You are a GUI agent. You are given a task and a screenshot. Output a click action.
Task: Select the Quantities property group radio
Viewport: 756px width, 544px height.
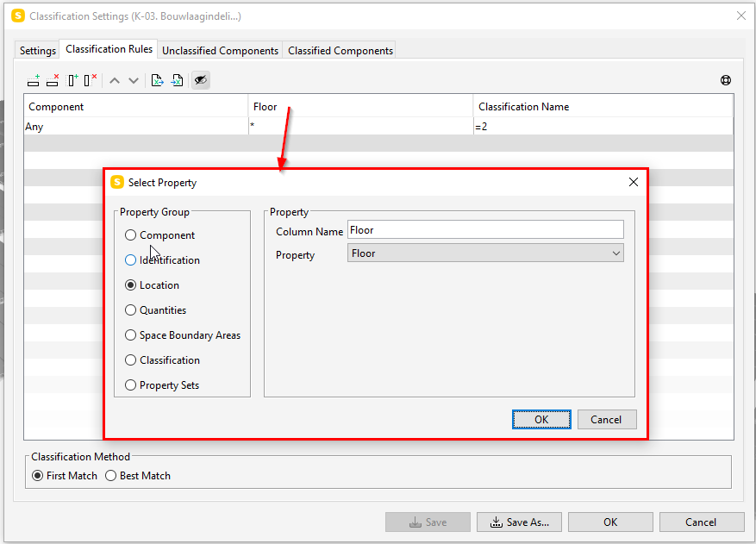pos(130,310)
